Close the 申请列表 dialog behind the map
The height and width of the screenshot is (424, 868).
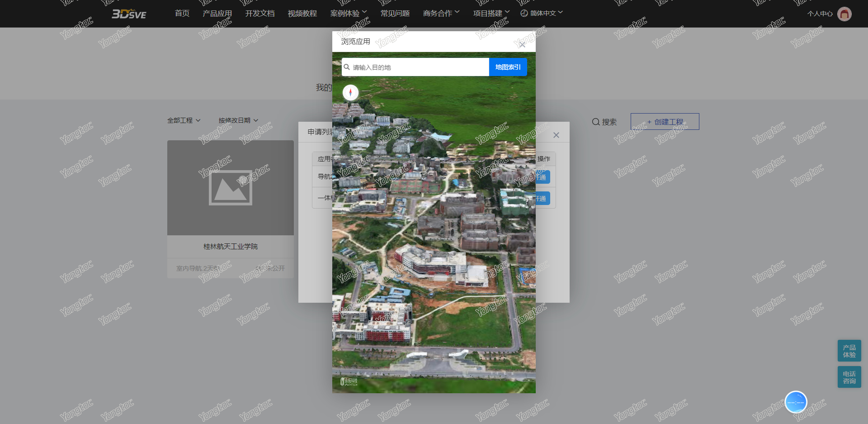pyautogui.click(x=556, y=135)
